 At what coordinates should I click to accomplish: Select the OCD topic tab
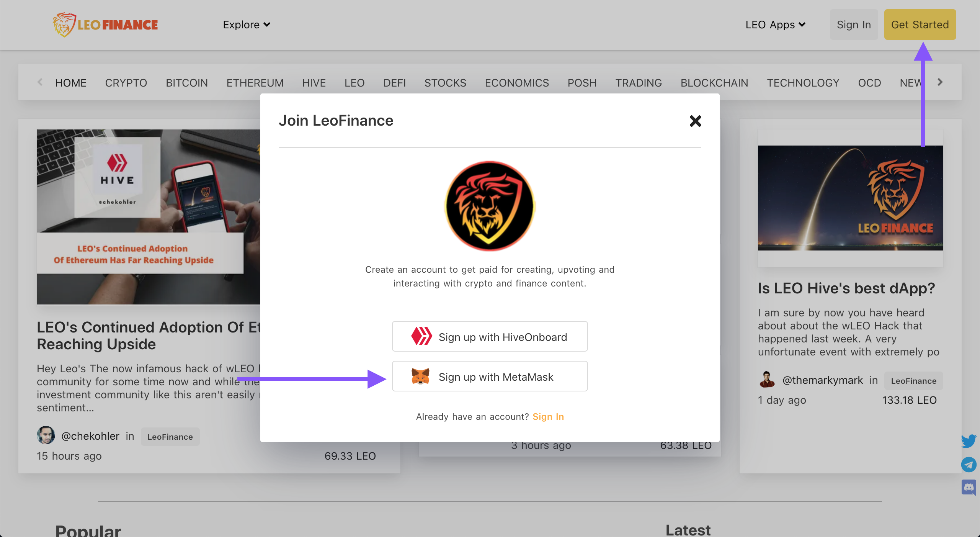pos(869,83)
